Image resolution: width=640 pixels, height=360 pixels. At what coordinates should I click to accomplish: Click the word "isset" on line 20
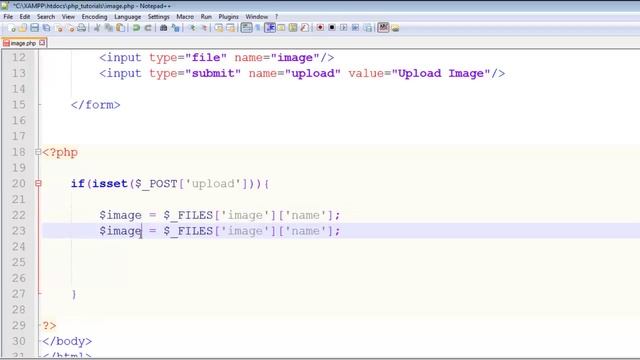(x=110, y=184)
